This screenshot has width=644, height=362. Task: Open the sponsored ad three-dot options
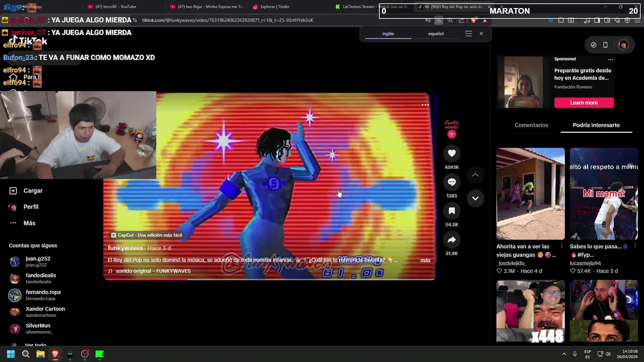[x=610, y=59]
